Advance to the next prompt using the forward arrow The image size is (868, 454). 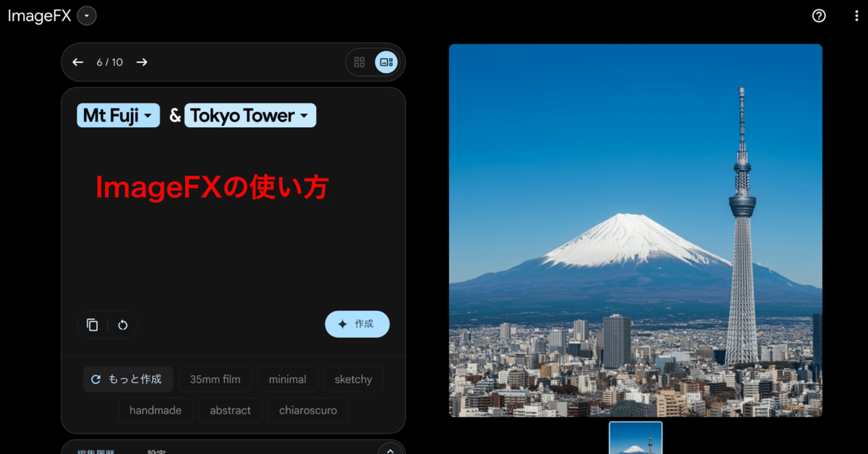tap(142, 62)
